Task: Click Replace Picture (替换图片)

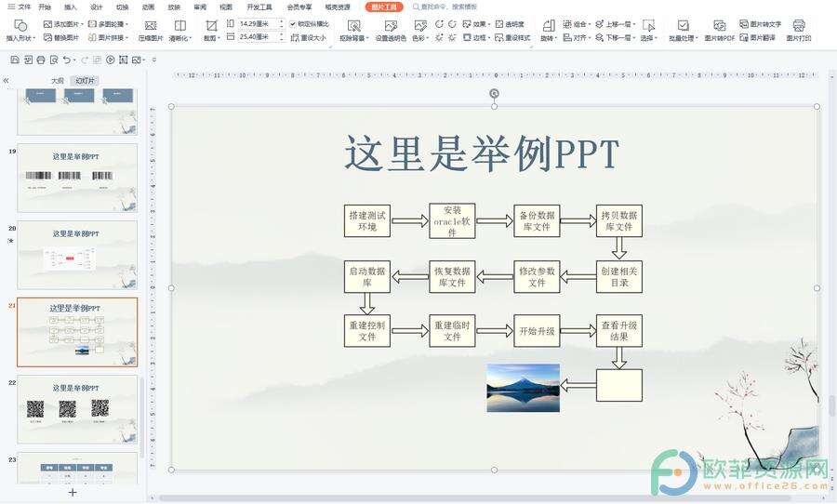Action: tap(61, 38)
